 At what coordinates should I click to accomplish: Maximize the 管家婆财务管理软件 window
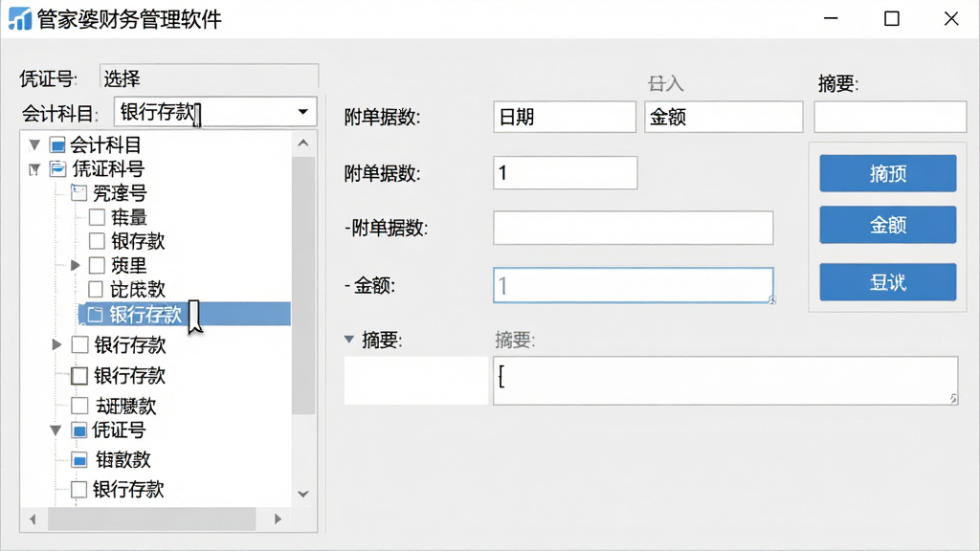(x=892, y=19)
